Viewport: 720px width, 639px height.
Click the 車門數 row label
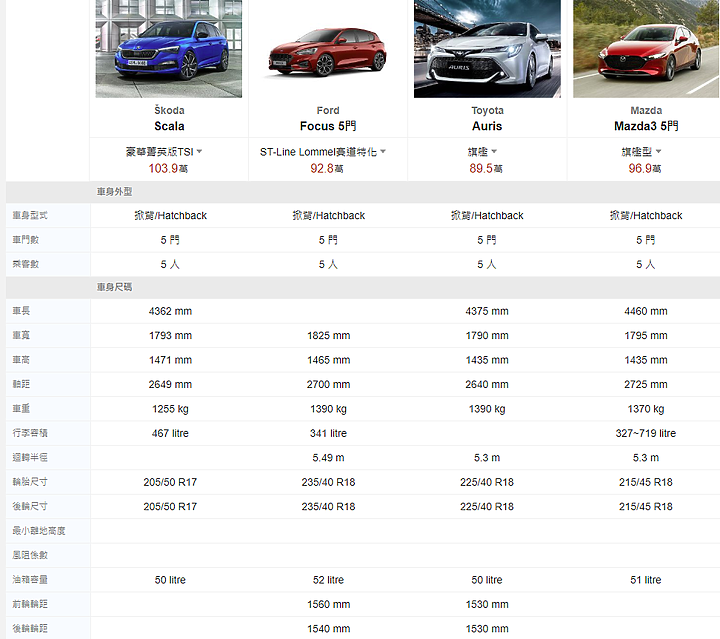[x=26, y=240]
